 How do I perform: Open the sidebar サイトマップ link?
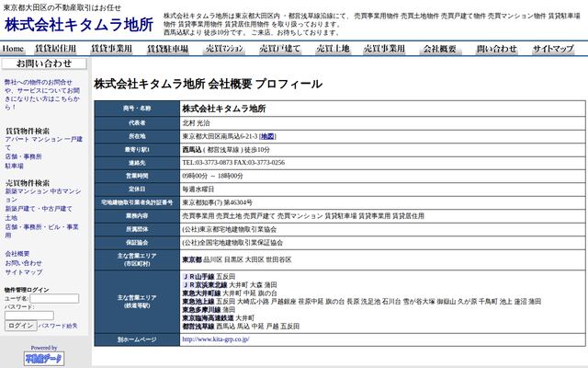[x=24, y=272]
